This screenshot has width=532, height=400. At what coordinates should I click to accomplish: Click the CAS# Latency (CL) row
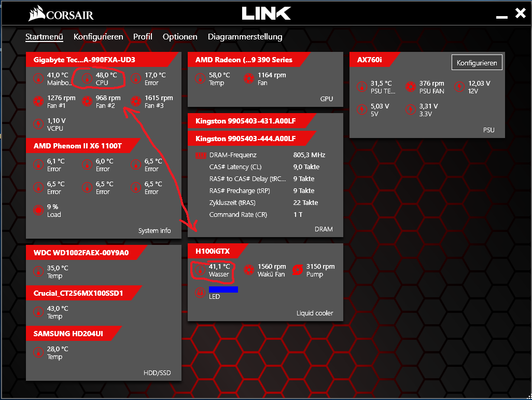(264, 167)
